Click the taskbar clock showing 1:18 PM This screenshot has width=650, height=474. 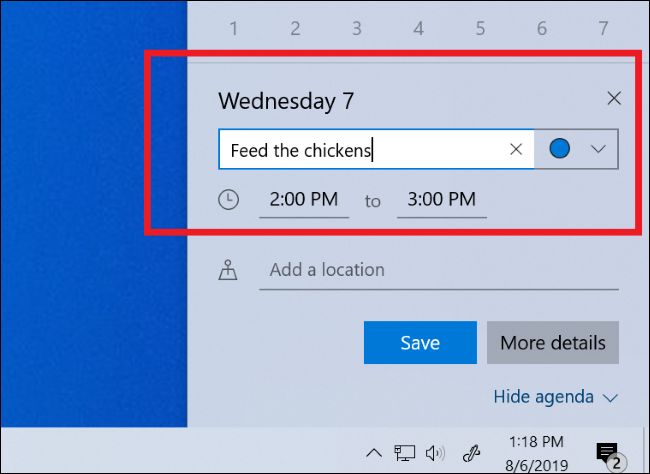tap(535, 452)
